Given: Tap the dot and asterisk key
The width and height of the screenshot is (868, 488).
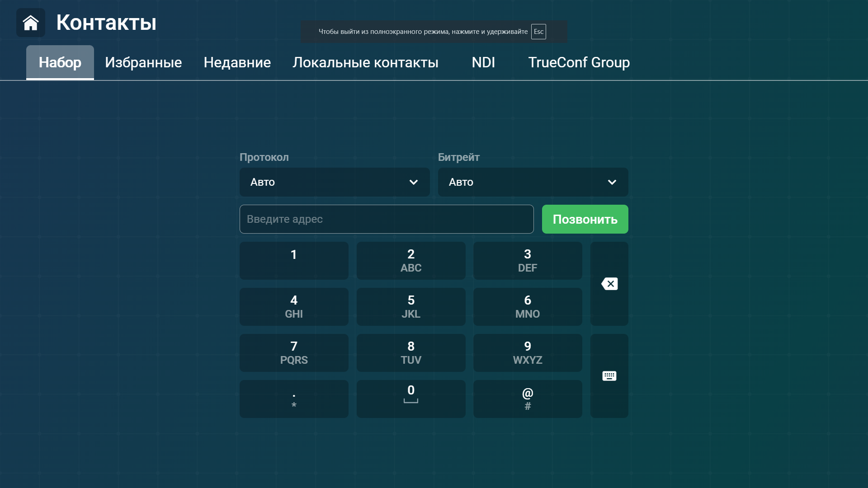Looking at the screenshot, I should (x=294, y=399).
